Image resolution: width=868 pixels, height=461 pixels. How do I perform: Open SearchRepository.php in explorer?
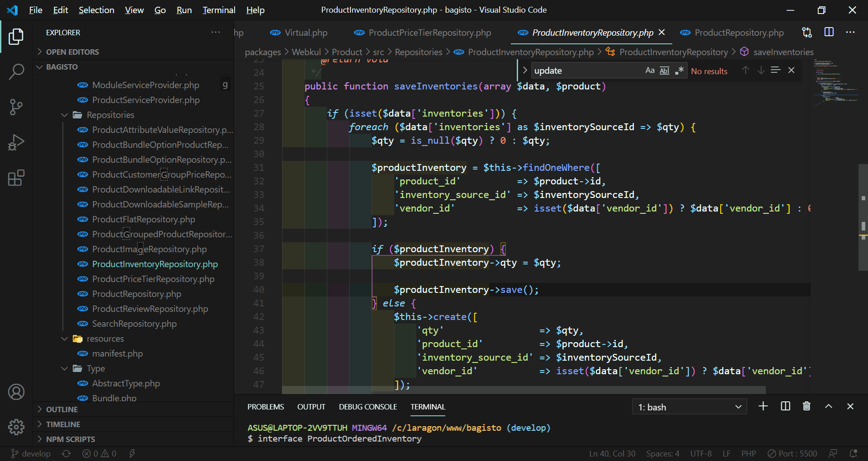[x=134, y=324]
